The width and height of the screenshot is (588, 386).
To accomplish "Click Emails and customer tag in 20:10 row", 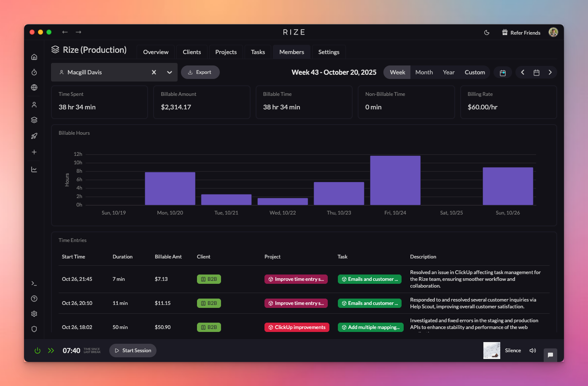I will pyautogui.click(x=370, y=303).
